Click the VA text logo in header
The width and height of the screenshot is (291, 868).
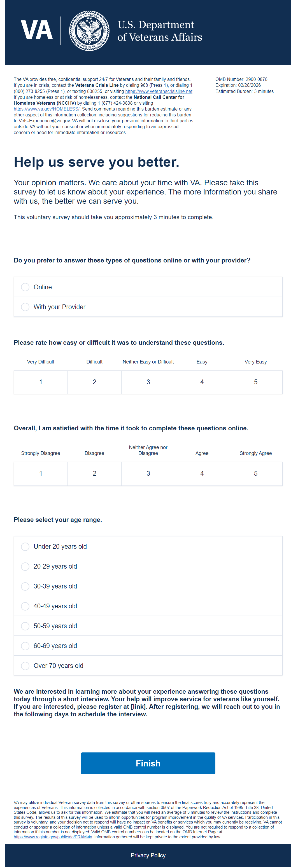pyautogui.click(x=36, y=30)
